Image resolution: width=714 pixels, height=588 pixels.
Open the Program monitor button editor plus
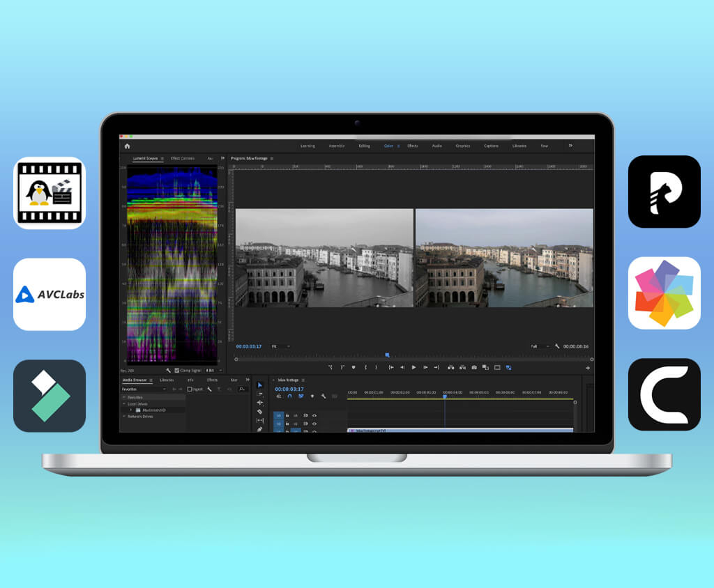588,368
